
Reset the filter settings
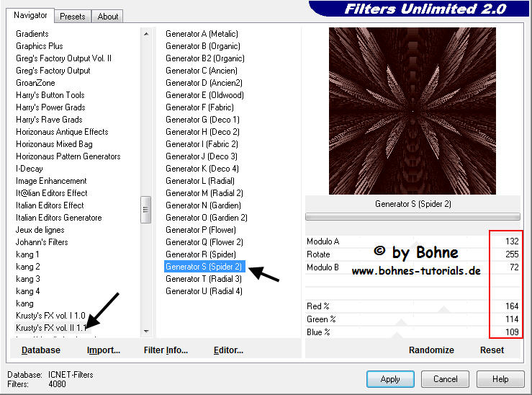click(x=492, y=350)
